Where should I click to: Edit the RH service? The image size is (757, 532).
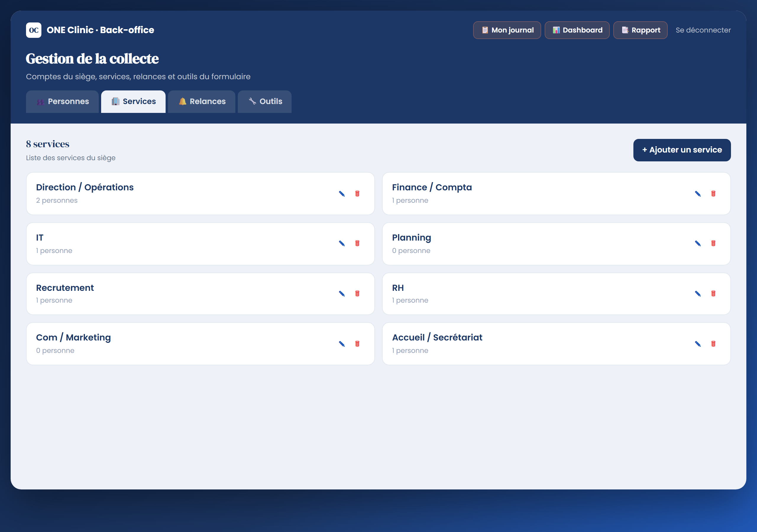pyautogui.click(x=698, y=294)
